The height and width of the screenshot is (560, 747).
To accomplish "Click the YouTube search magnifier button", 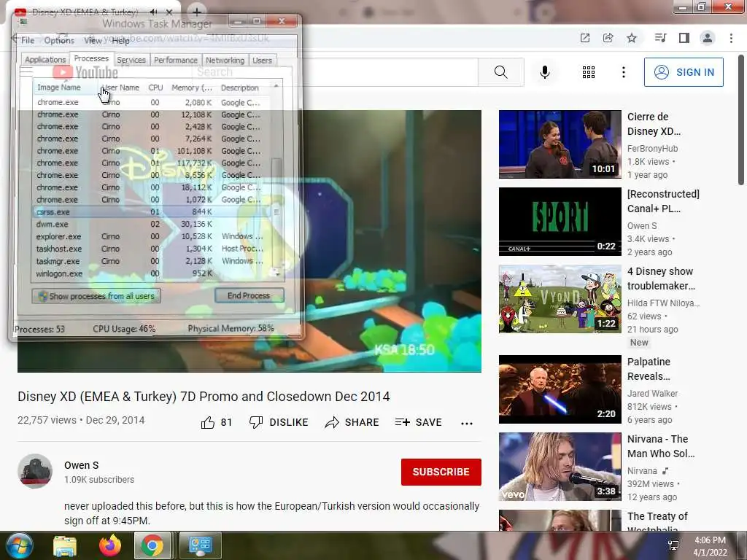I will pyautogui.click(x=500, y=72).
